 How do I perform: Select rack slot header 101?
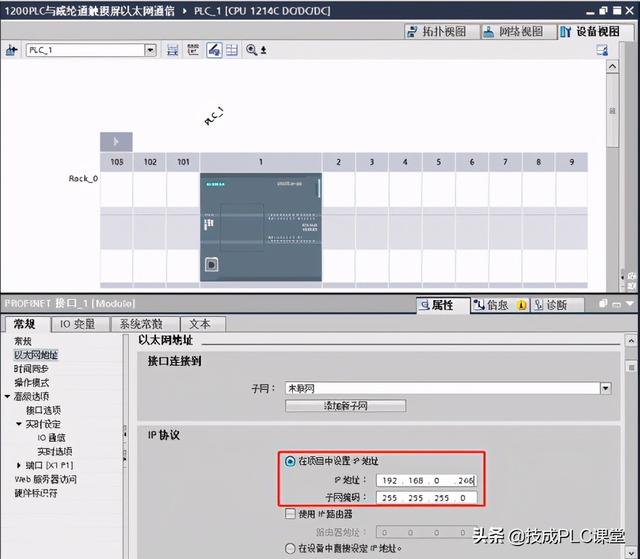point(183,162)
